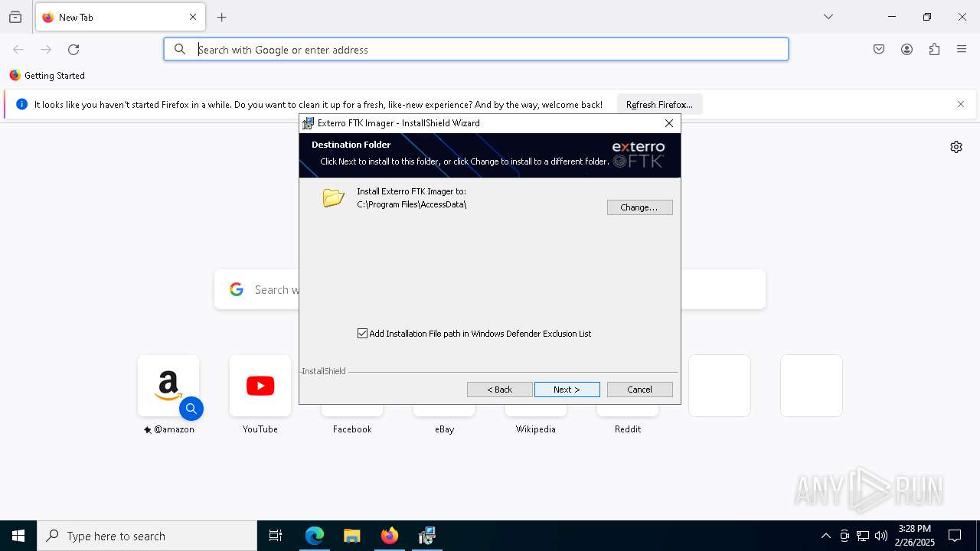980x551 pixels.
Task: Open network status tray icon
Action: click(x=863, y=536)
